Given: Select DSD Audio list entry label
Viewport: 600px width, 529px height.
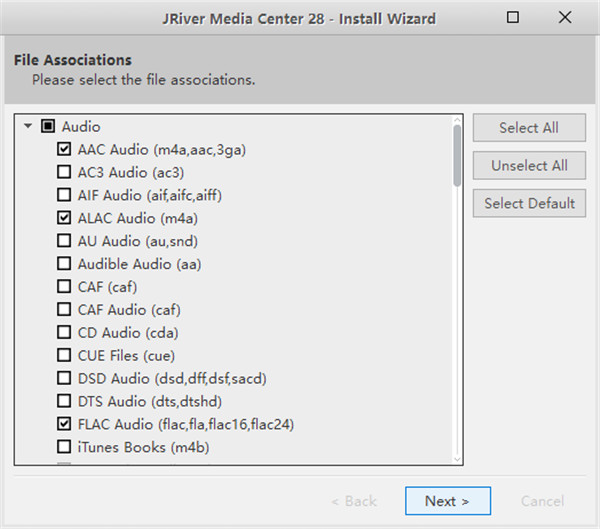Looking at the screenshot, I should coord(171,378).
